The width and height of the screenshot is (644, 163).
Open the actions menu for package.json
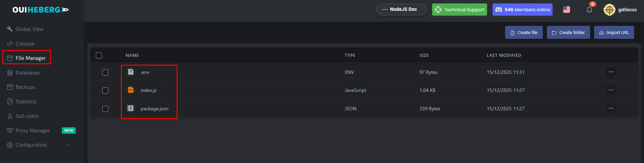(611, 108)
